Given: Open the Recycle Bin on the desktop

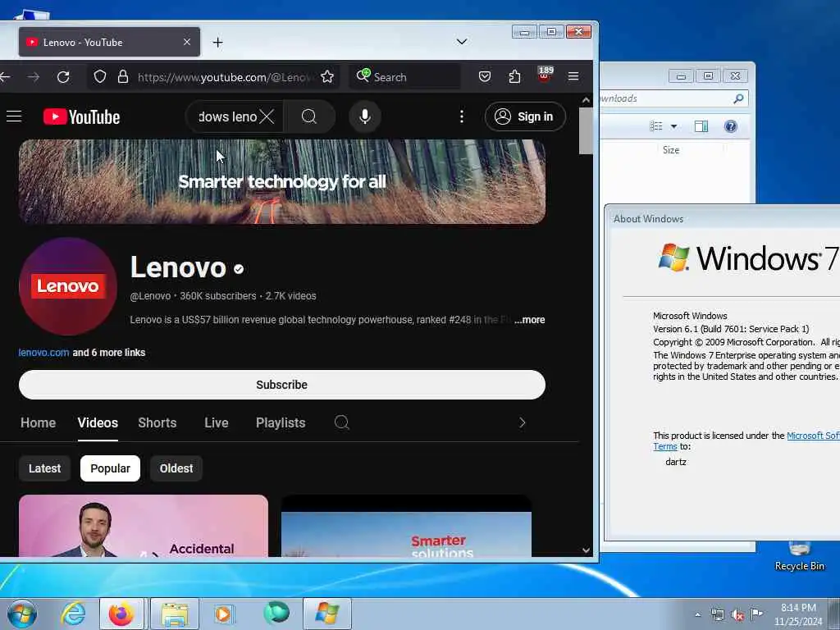Looking at the screenshot, I should pos(799,557).
